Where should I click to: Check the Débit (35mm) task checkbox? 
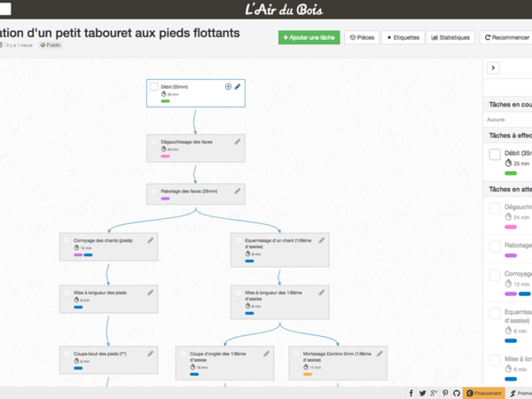(154, 88)
